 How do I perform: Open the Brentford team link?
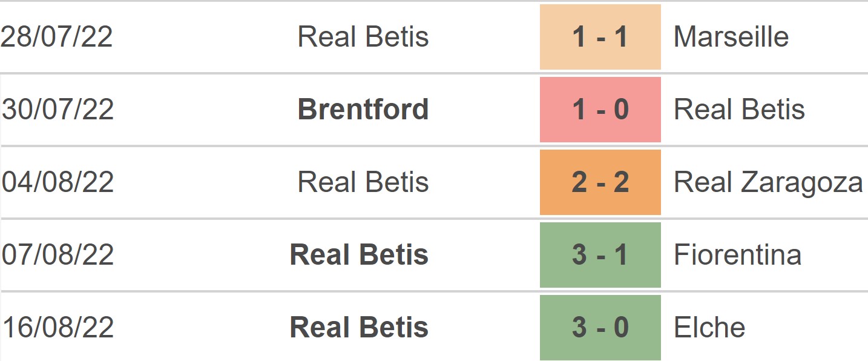point(363,110)
